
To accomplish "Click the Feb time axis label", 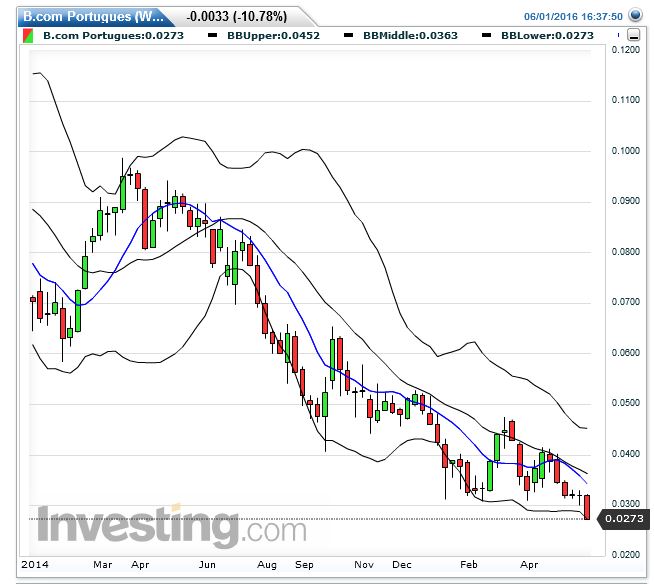I will coord(469,565).
